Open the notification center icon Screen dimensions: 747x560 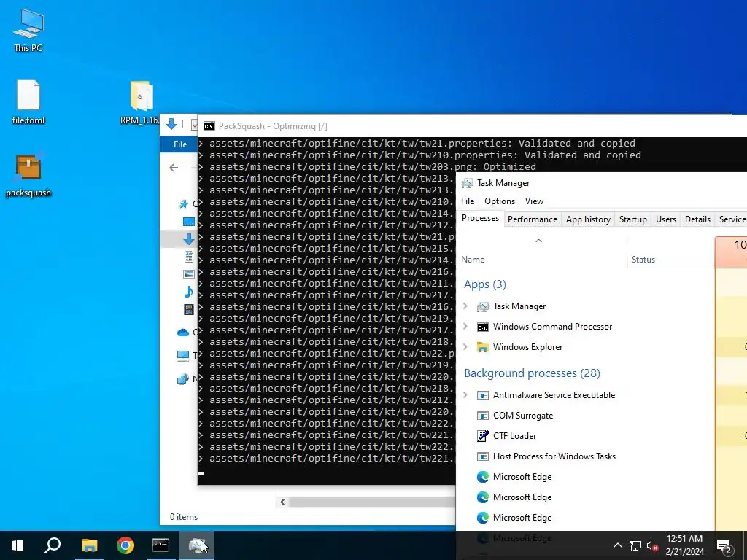[x=724, y=545]
